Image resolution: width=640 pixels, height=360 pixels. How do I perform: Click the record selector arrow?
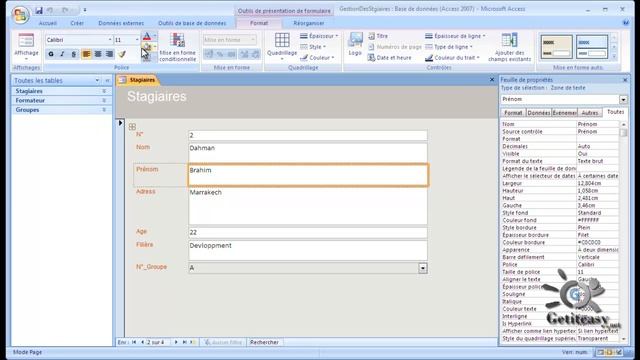[x=120, y=123]
